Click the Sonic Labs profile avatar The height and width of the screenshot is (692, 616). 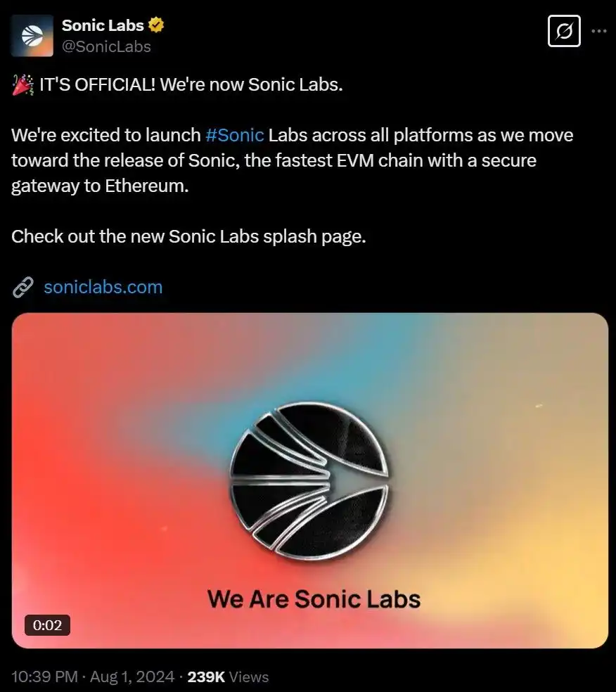pyautogui.click(x=31, y=34)
